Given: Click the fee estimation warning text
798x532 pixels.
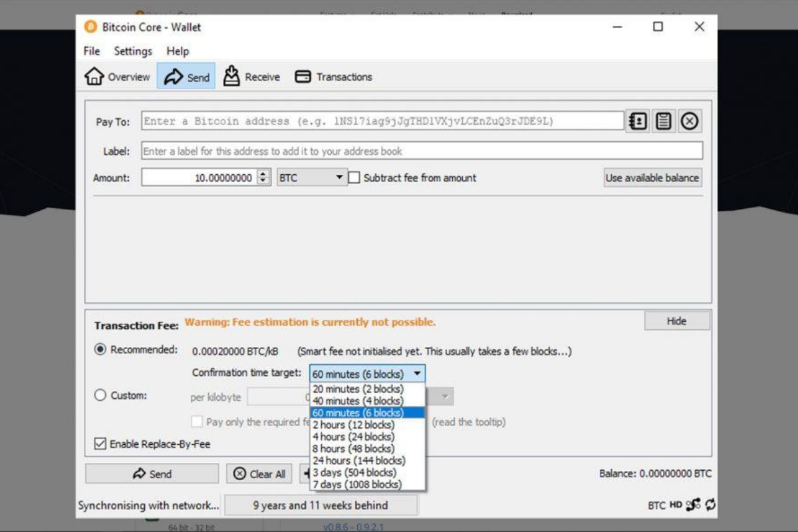Looking at the screenshot, I should 310,322.
